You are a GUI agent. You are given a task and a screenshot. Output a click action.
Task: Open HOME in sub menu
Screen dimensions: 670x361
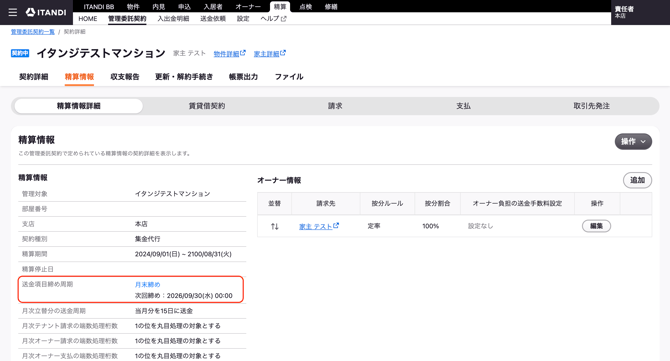(88, 19)
